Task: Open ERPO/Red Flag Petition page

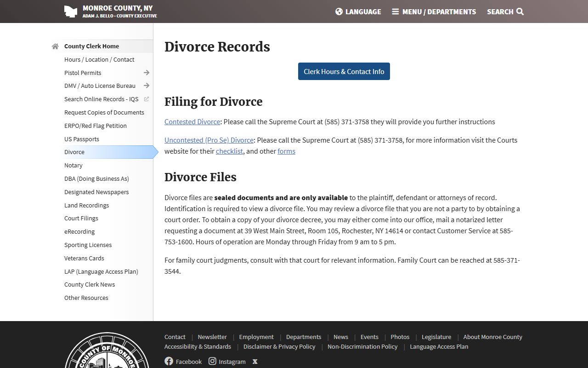Action: (96, 126)
